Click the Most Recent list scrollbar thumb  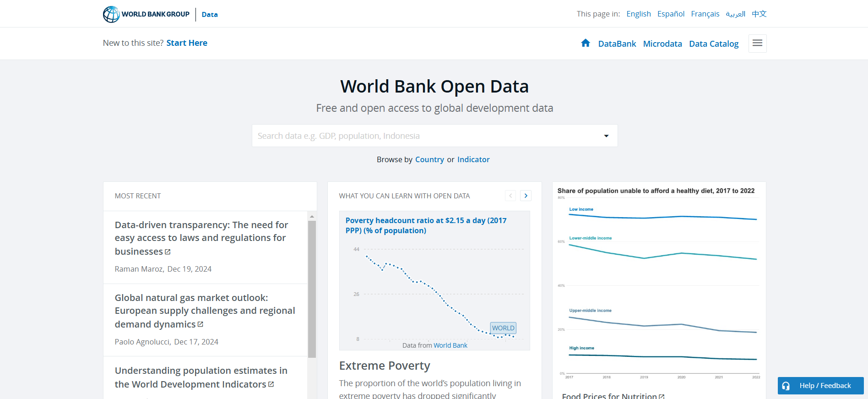312,289
